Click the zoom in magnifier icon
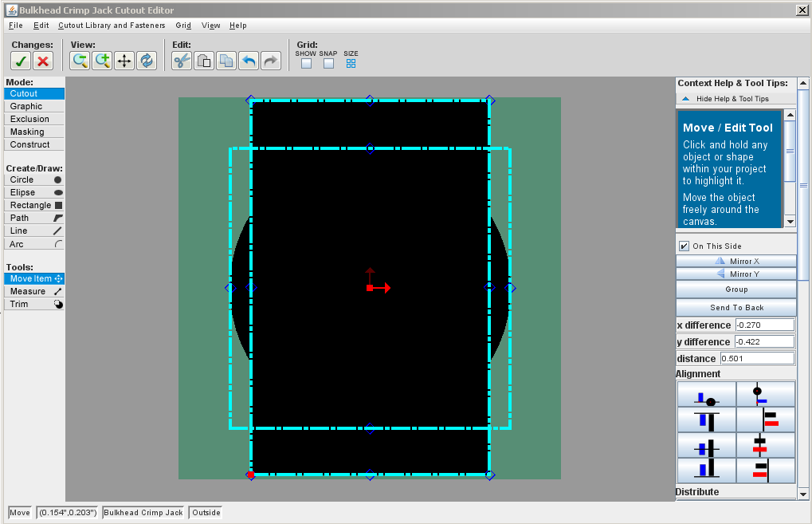The width and height of the screenshot is (812, 524). coord(102,61)
